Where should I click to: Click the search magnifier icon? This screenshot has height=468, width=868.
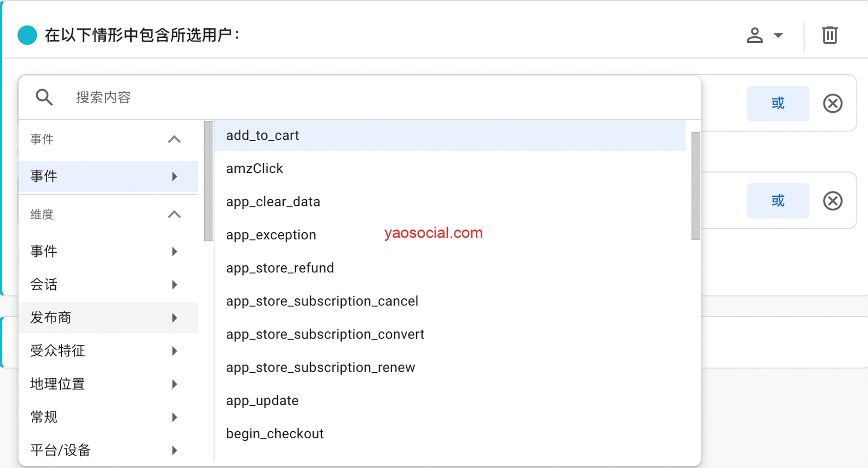(44, 97)
